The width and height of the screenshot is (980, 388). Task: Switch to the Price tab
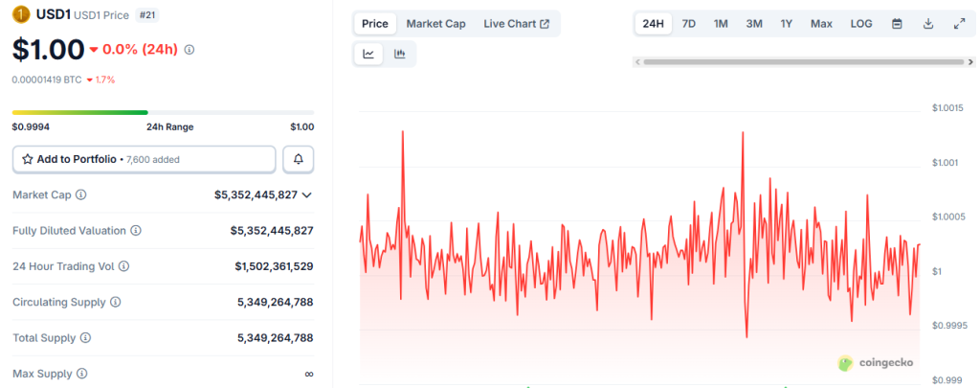point(375,24)
